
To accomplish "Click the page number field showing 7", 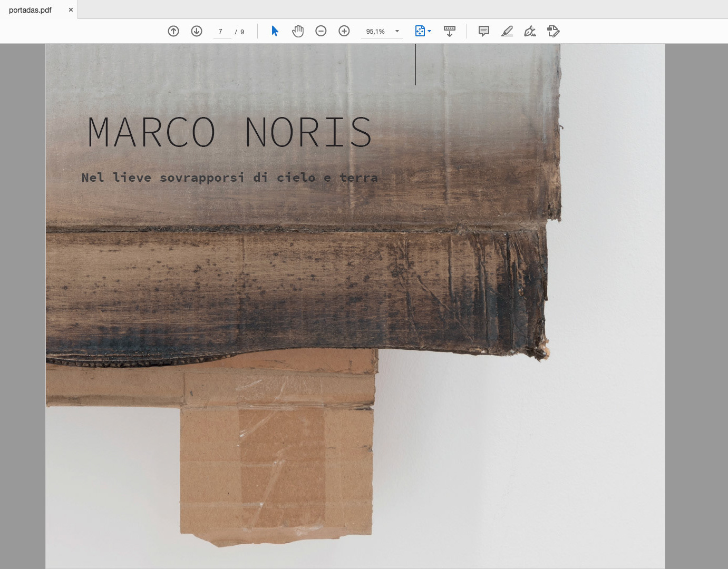I will (x=222, y=32).
